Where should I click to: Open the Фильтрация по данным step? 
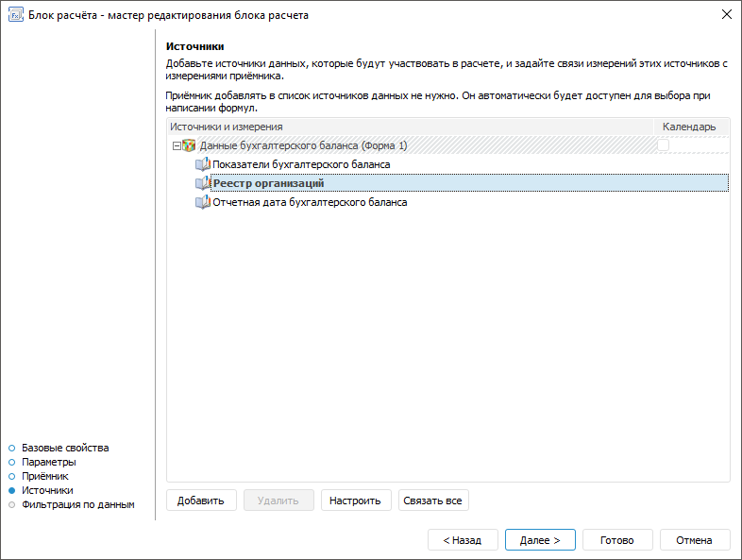tap(78, 504)
